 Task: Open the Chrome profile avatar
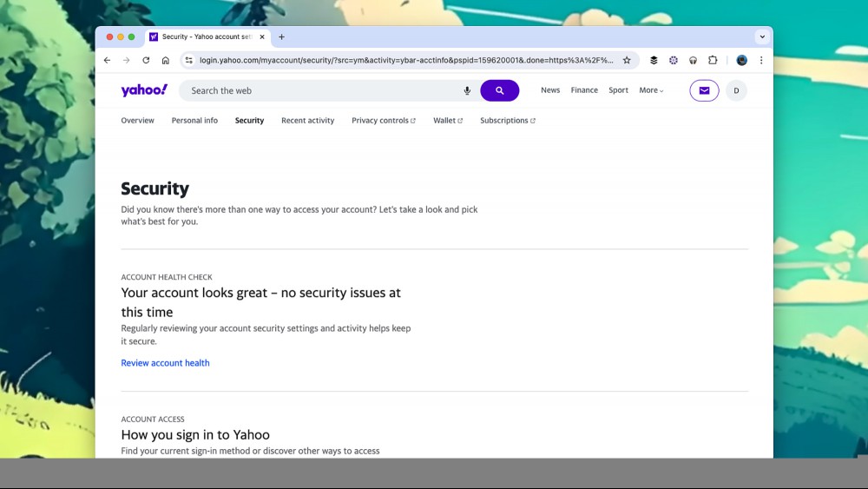(x=742, y=60)
